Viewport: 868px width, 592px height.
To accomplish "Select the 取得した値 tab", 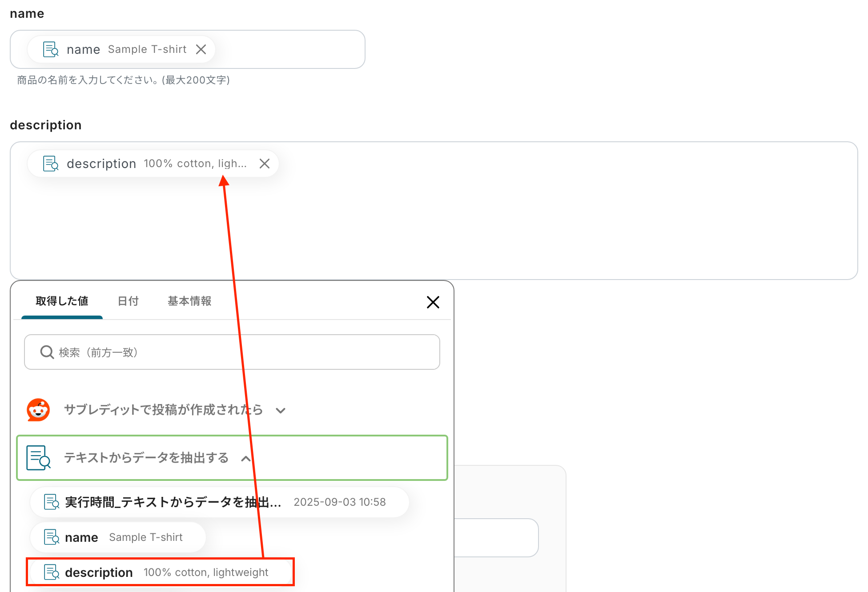I will [62, 301].
